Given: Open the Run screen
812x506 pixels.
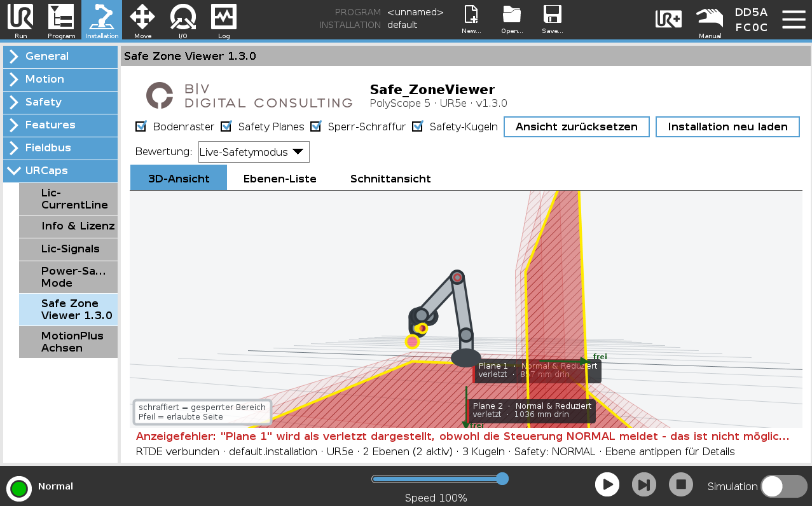Looking at the screenshot, I should (x=20, y=20).
